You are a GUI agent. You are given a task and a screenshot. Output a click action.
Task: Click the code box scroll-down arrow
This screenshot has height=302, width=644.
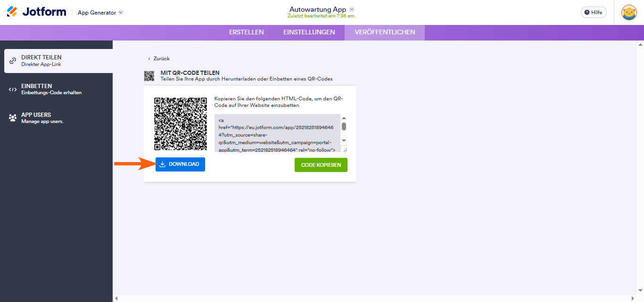point(344,140)
